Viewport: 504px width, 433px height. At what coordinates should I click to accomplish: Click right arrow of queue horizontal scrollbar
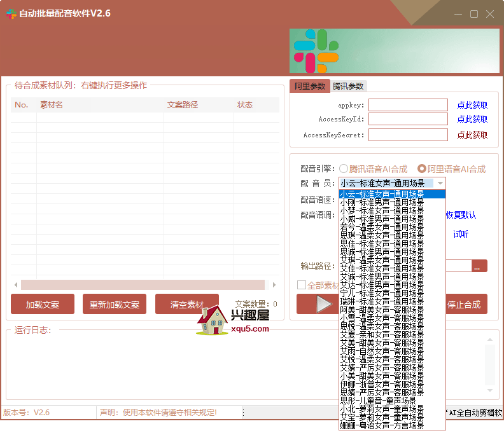pyautogui.click(x=274, y=285)
